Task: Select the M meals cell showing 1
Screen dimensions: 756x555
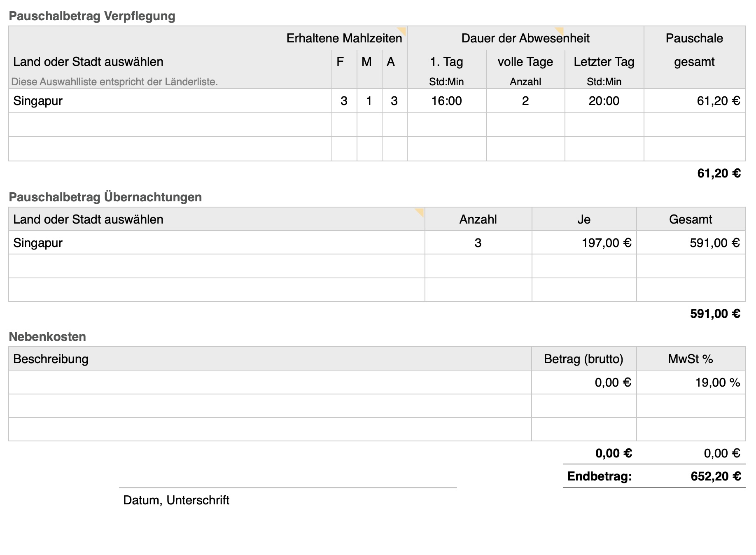Action: pyautogui.click(x=369, y=101)
